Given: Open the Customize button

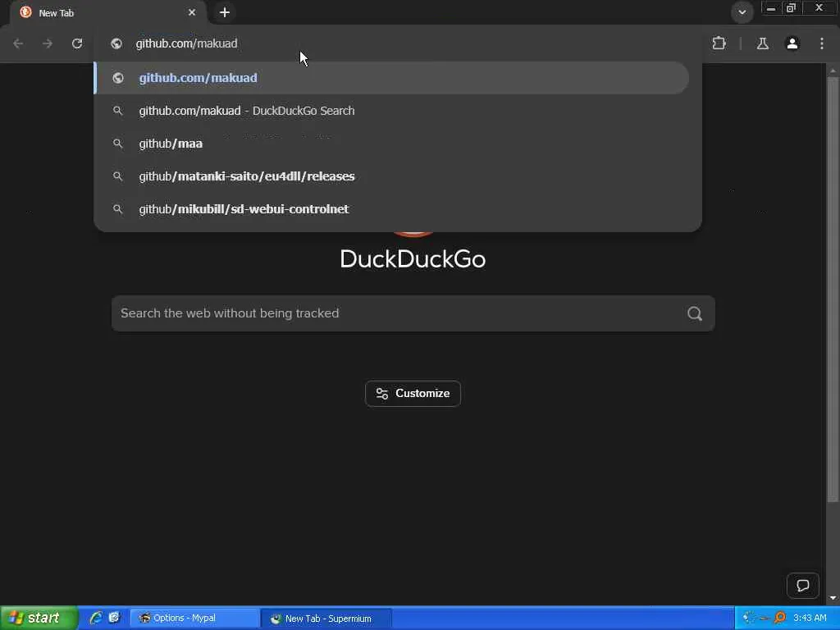Looking at the screenshot, I should click(x=413, y=394).
